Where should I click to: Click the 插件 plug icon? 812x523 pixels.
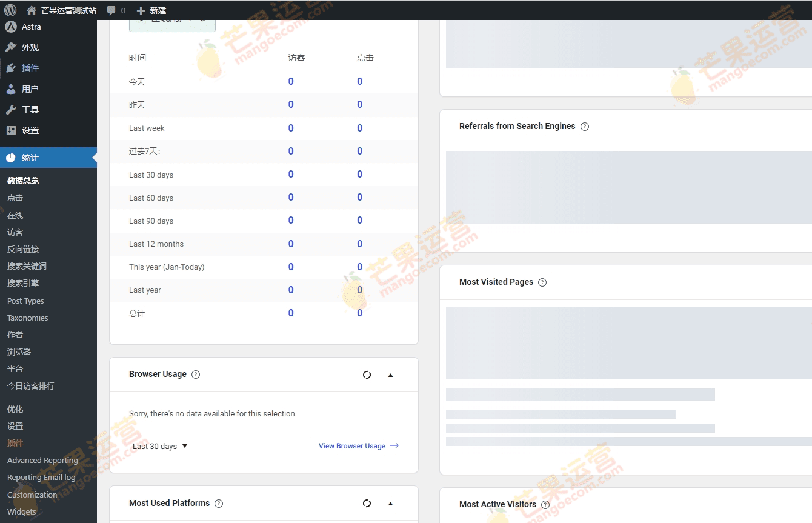[x=11, y=68]
